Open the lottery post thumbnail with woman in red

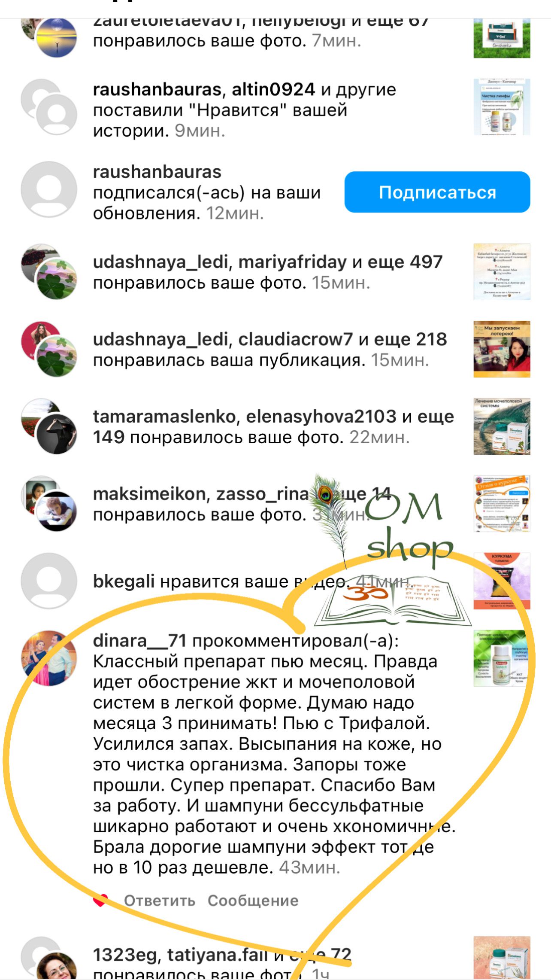[502, 349]
